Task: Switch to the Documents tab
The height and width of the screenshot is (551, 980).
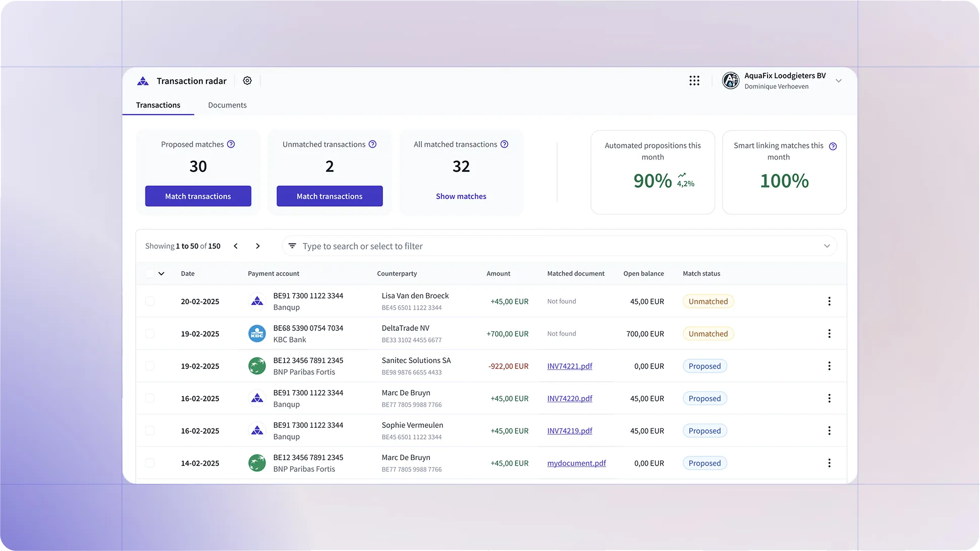Action: pyautogui.click(x=227, y=105)
